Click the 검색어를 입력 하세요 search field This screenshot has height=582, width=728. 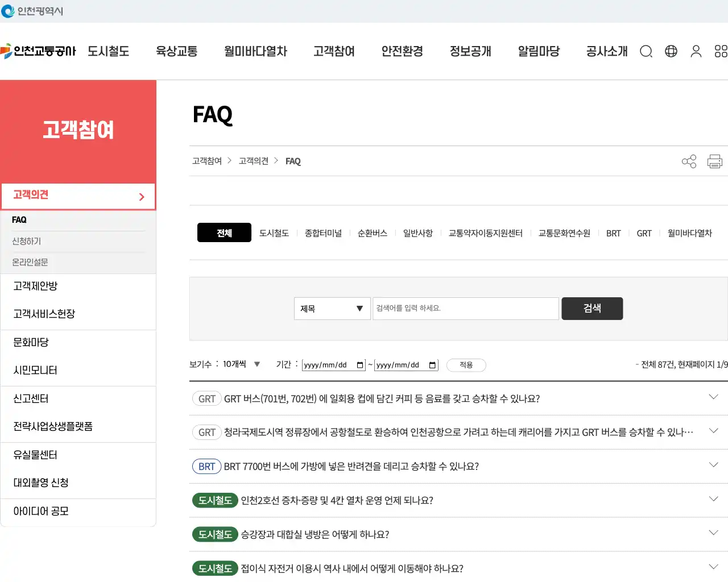466,309
